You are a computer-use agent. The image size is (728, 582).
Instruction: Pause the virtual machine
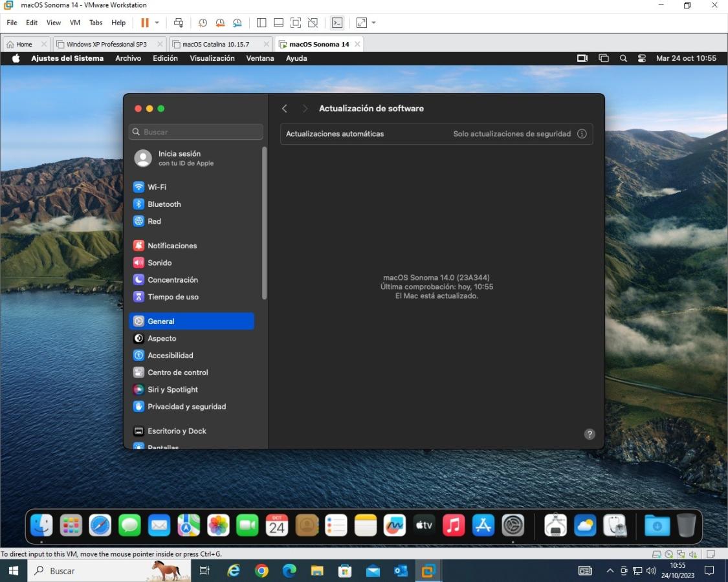[x=145, y=23]
